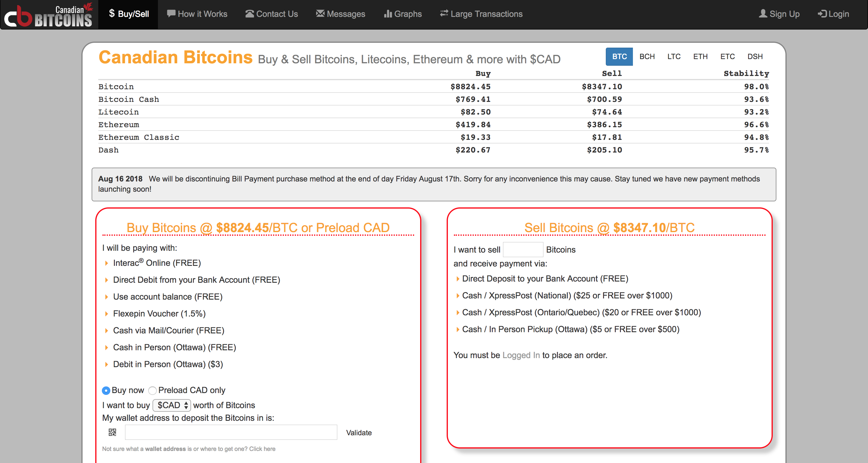
Task: Click the Messages envelope icon
Action: [320, 14]
